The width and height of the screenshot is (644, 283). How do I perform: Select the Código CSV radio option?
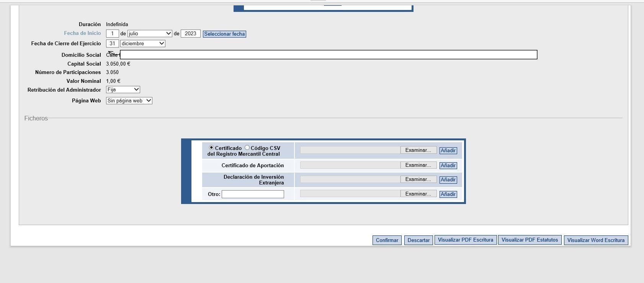tap(247, 148)
